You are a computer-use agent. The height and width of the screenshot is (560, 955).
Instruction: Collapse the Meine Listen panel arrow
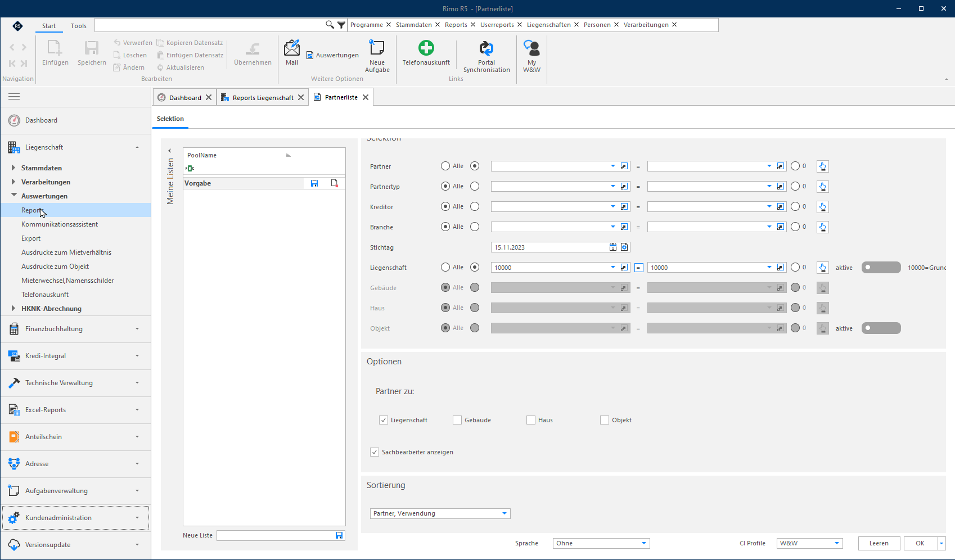point(170,151)
